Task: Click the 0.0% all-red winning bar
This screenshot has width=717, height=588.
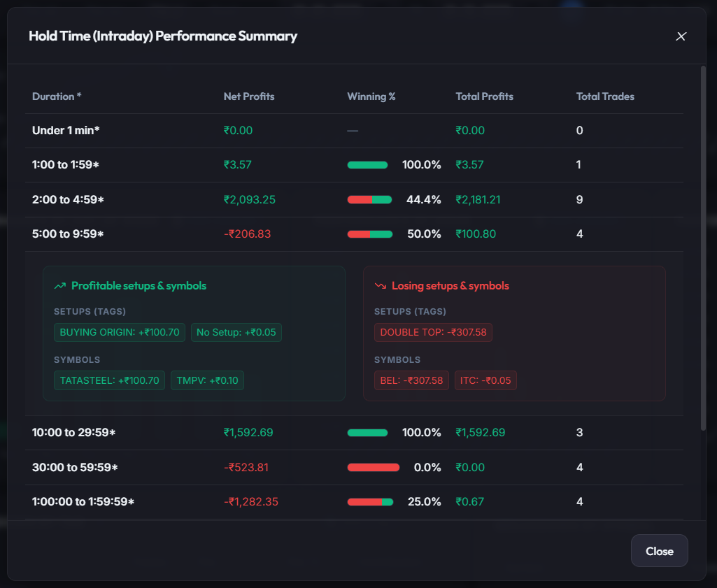Action: coord(373,467)
